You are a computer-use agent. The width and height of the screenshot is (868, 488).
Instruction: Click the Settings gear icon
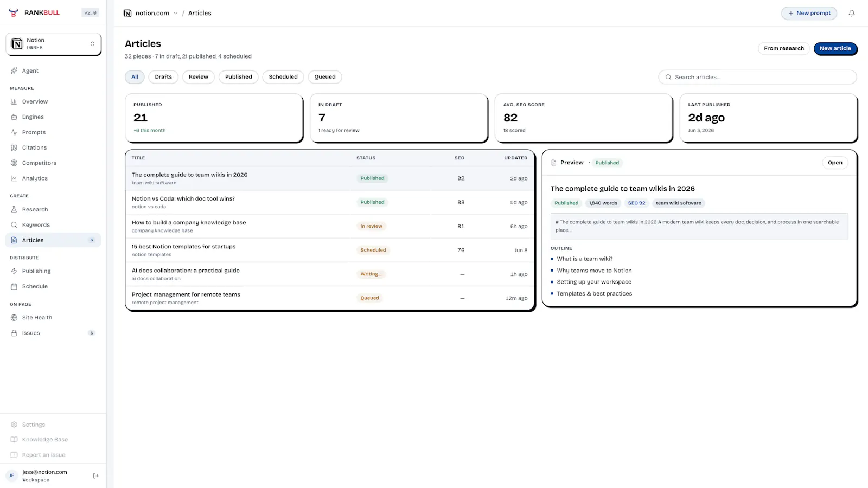[14, 425]
